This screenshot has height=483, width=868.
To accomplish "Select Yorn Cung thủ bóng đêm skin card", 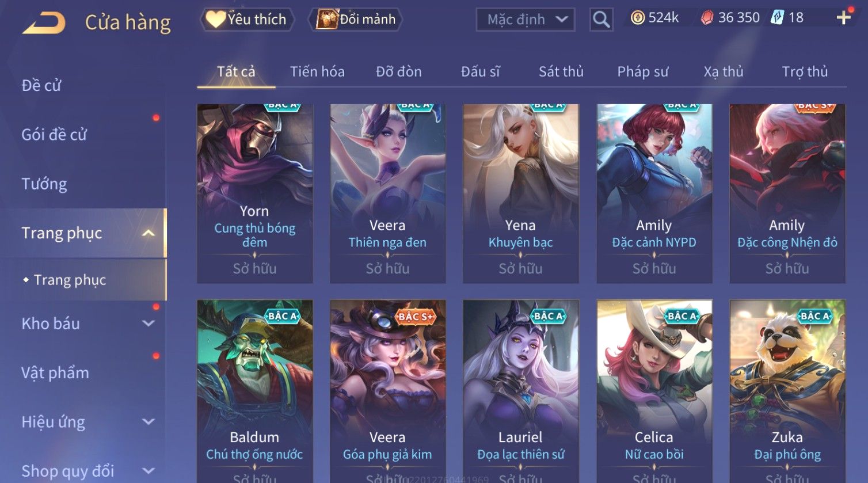I will pyautogui.click(x=254, y=193).
